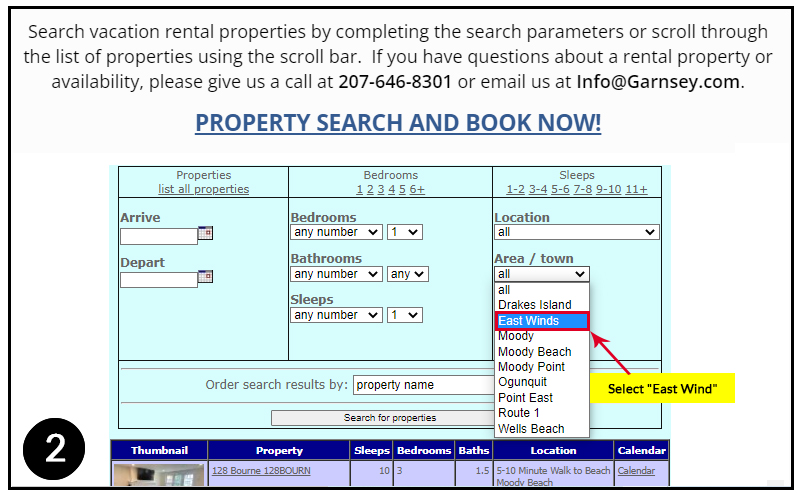Select East Winds in area list
Viewport: 803px width, 498px height.
(x=541, y=321)
